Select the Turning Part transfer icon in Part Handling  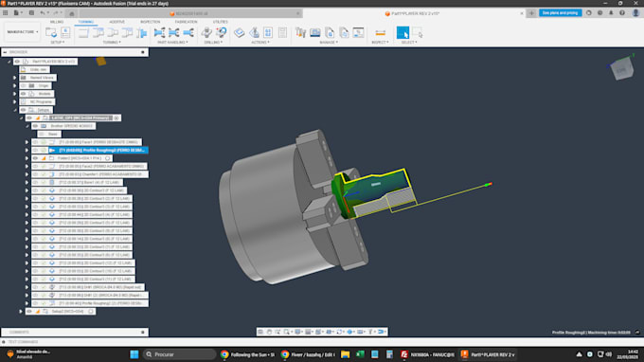pyautogui.click(x=159, y=32)
